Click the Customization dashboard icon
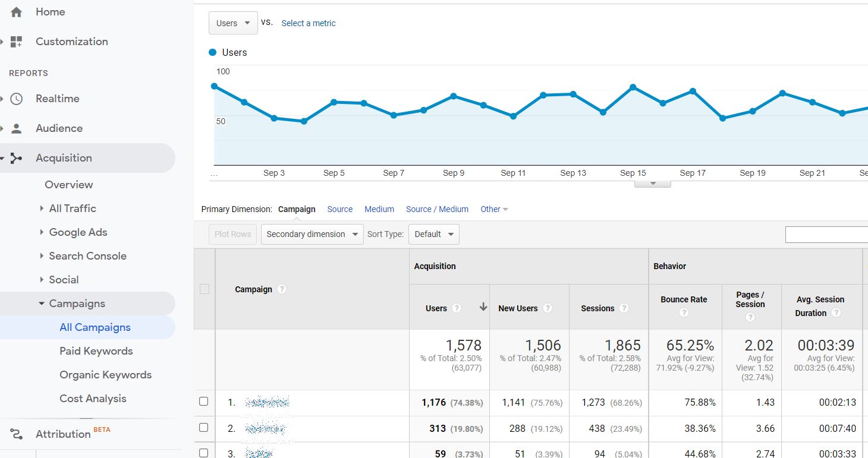868x458 pixels. point(16,42)
